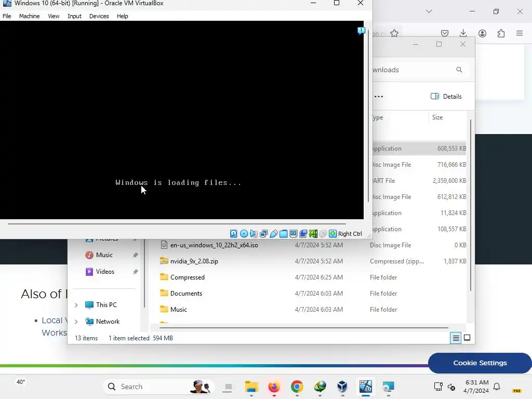The image size is (532, 399).
Task: Open the View menu in VirtualBox
Action: click(x=54, y=16)
